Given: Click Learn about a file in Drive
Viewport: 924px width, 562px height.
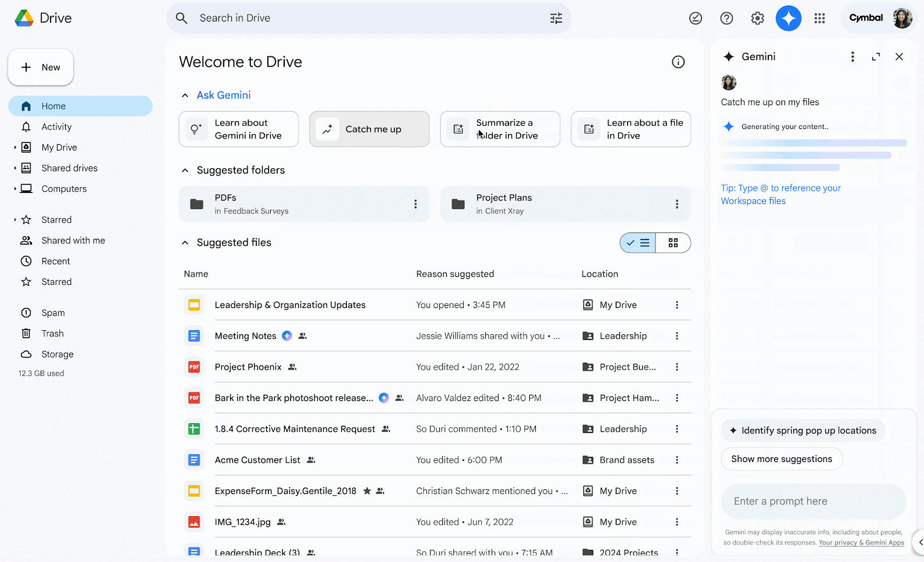Looking at the screenshot, I should [631, 129].
